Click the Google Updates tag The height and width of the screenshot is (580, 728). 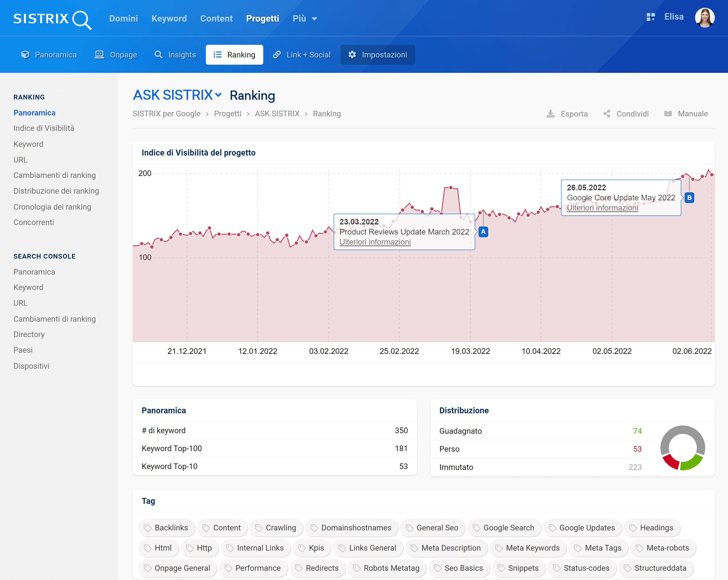click(x=582, y=528)
